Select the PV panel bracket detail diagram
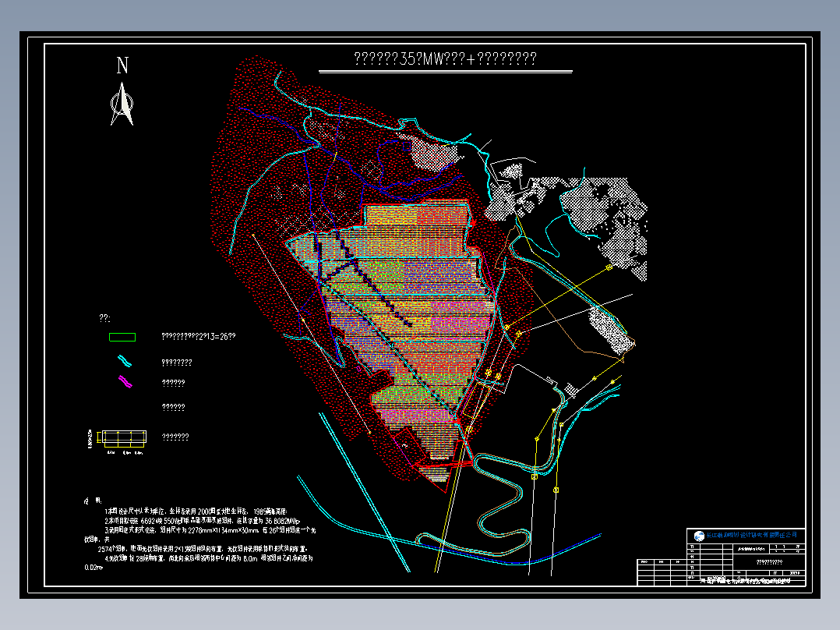The image size is (840, 630). click(118, 441)
